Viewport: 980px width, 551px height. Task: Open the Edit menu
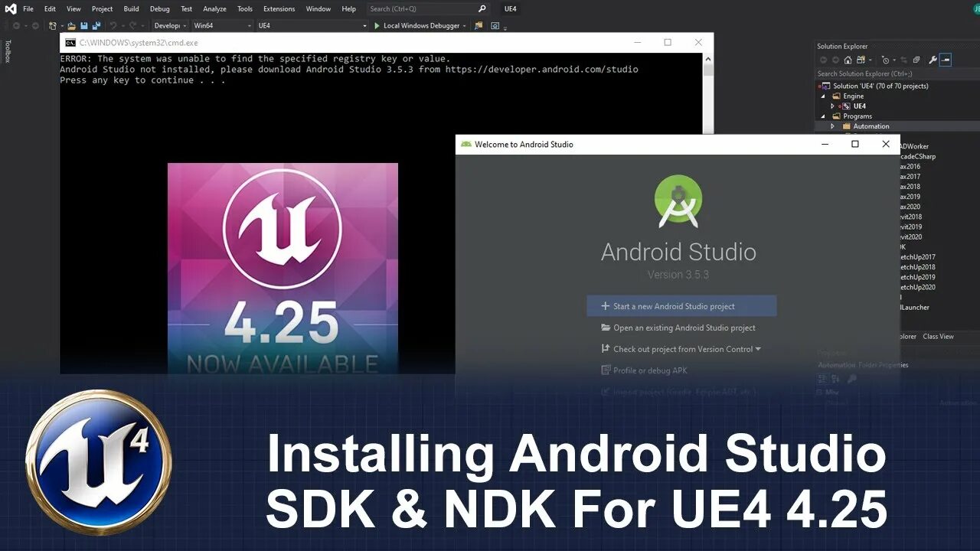(x=50, y=8)
